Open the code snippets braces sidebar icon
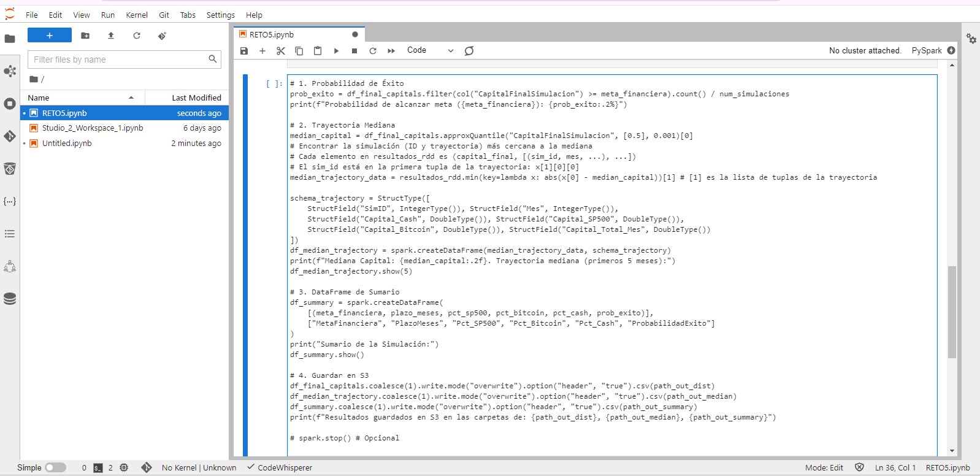 tap(10, 201)
